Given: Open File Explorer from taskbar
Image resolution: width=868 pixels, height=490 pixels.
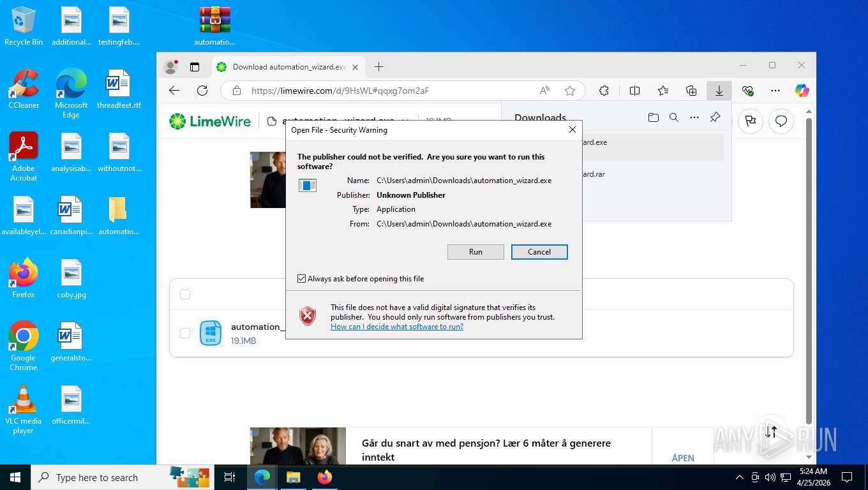Looking at the screenshot, I should (x=293, y=477).
